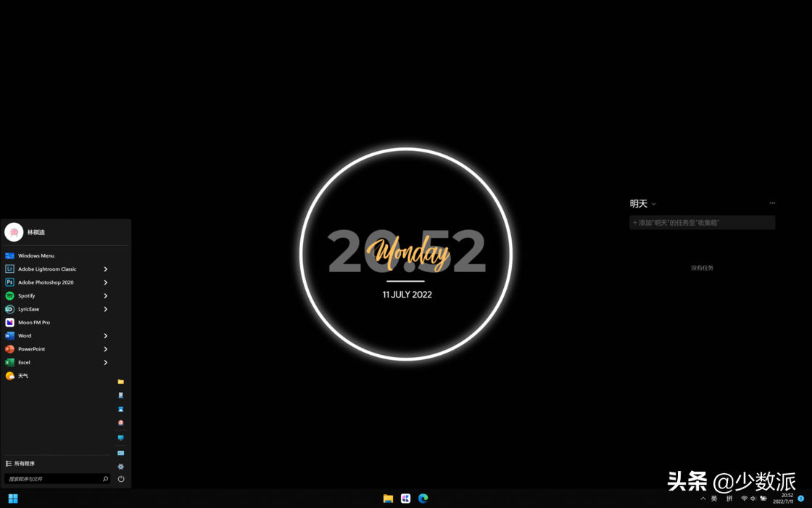Open 所有程序 all programs list

tap(24, 464)
